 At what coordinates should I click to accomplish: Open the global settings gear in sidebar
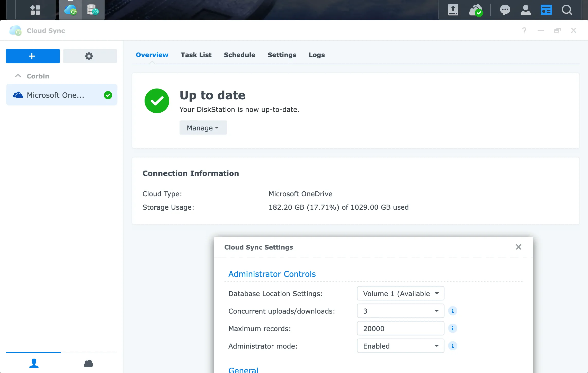[90, 56]
